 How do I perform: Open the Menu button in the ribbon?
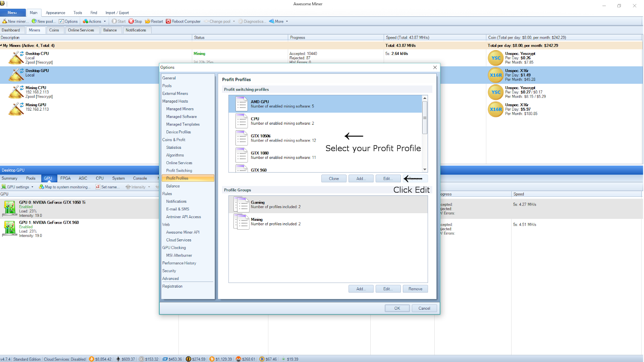(12, 13)
